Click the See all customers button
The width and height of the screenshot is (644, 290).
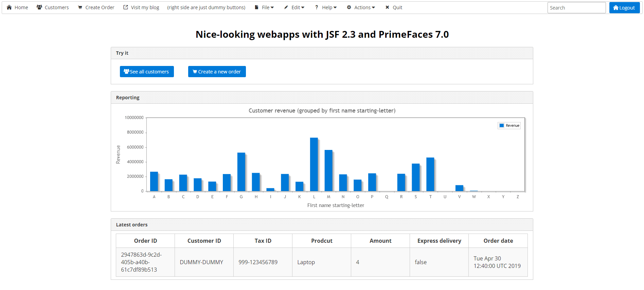[147, 71]
